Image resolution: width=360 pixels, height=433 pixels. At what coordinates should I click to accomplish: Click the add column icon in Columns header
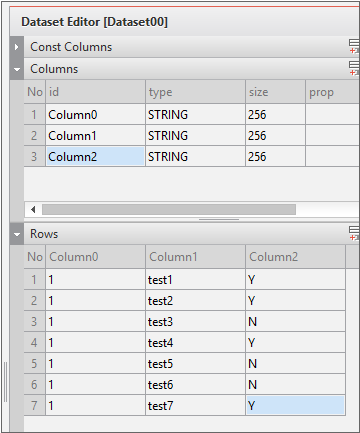pyautogui.click(x=354, y=68)
